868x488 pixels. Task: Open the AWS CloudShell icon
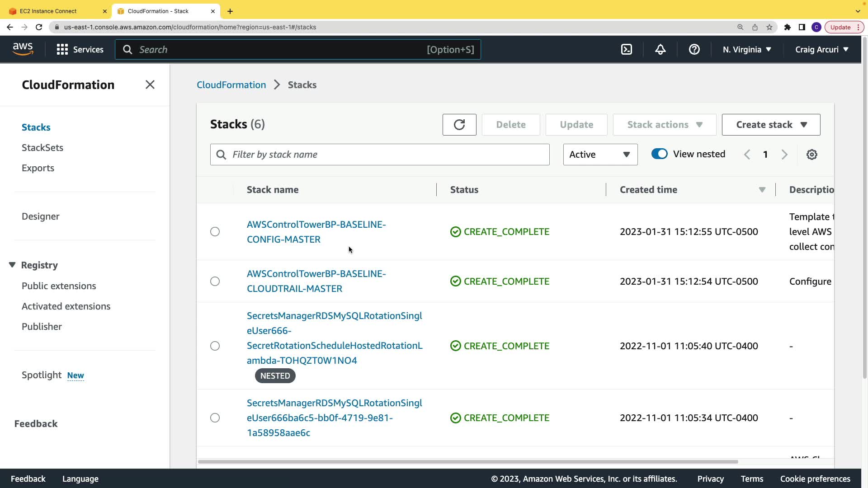627,50
